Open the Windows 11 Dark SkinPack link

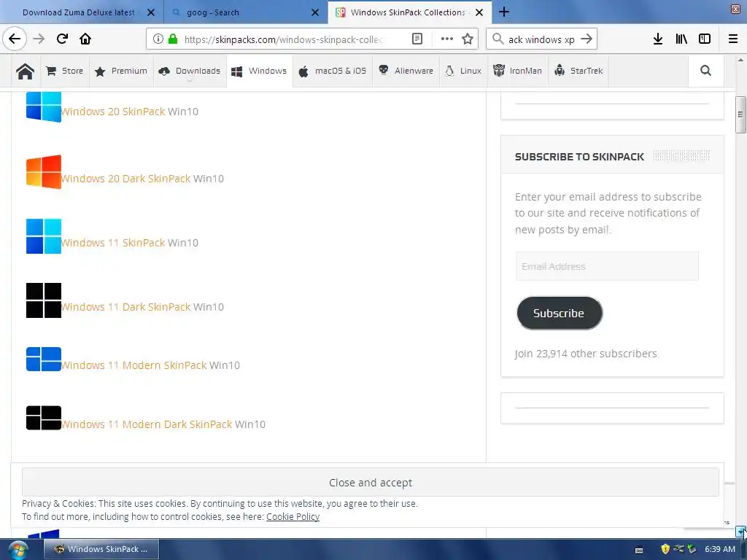click(x=125, y=307)
